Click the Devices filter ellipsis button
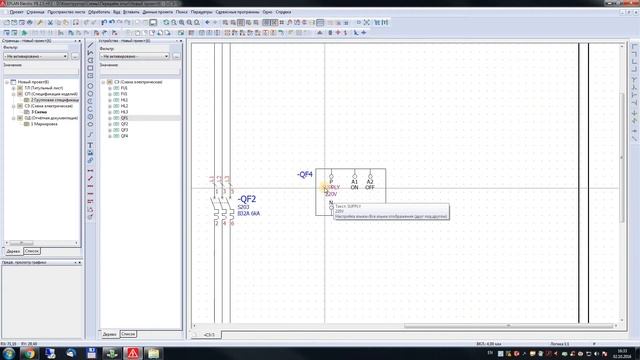640x360 pixels. [176, 56]
